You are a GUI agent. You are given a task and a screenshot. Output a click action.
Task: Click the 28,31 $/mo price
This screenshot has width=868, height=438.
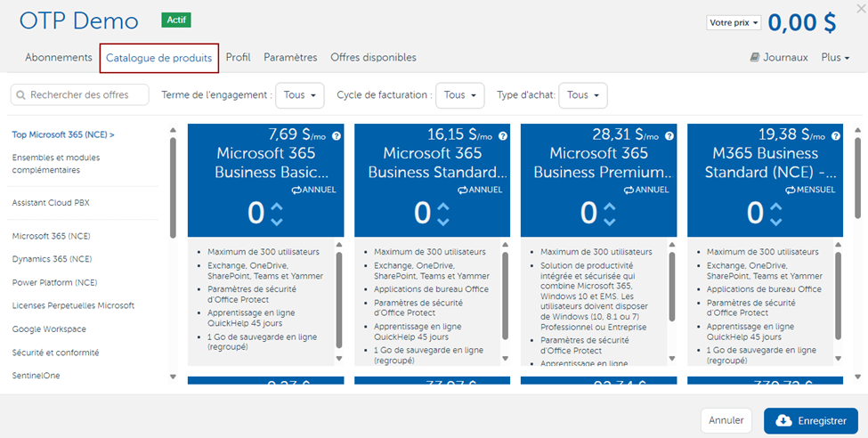point(626,134)
